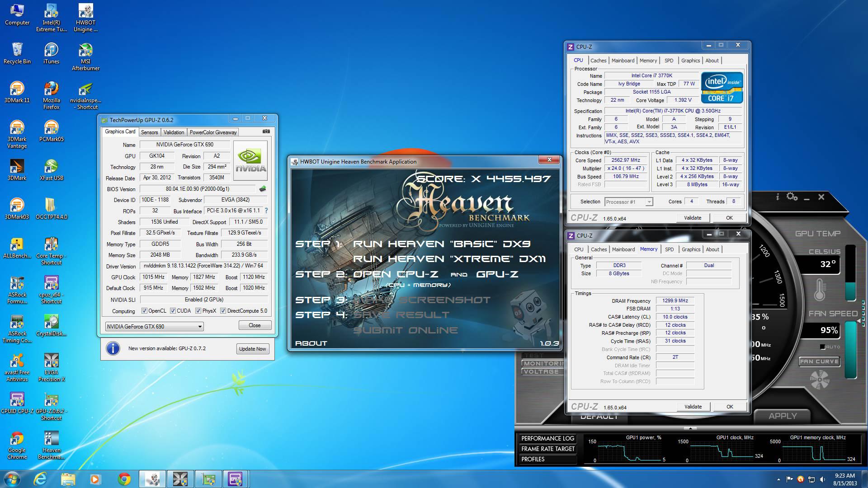Viewport: 868px width, 488px height.
Task: Open Frame Rate Target in Afterburner
Action: pyautogui.click(x=547, y=449)
